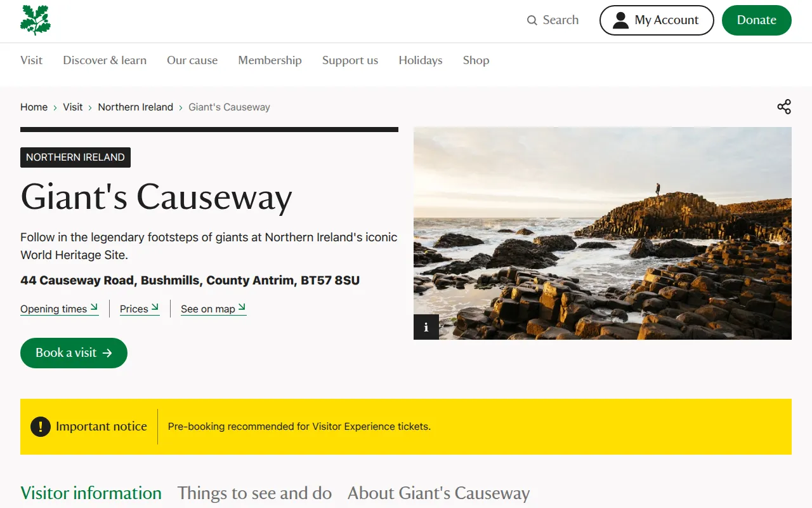Switch to About Giant's Causeway tab
Viewport: 812px width, 508px height.
tap(438, 493)
